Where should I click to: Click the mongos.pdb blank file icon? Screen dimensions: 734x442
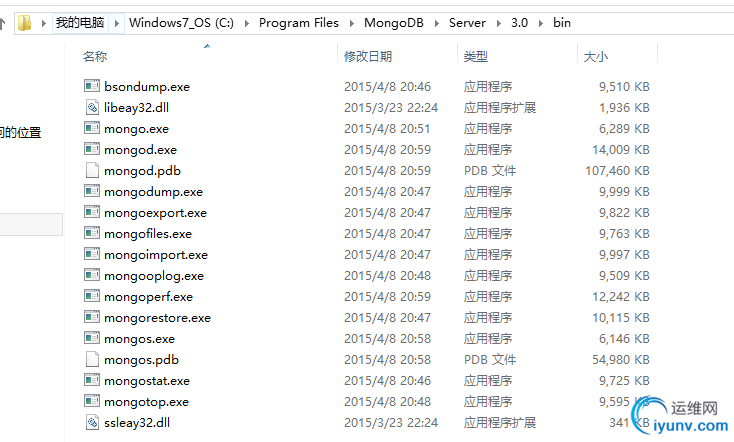point(92,359)
